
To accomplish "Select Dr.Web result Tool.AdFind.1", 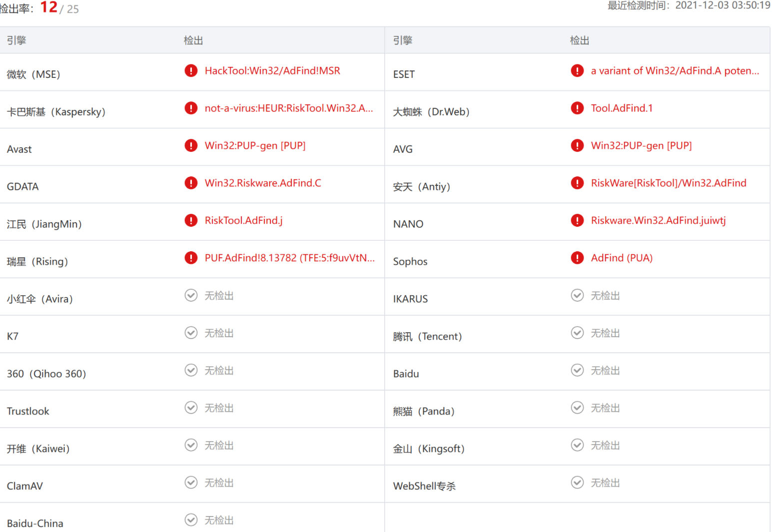I will pyautogui.click(x=622, y=108).
